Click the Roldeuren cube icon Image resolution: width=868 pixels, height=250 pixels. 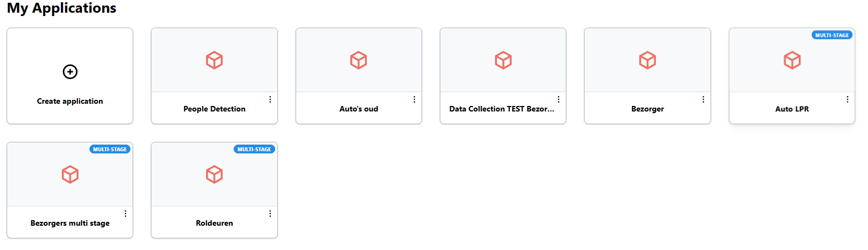214,175
